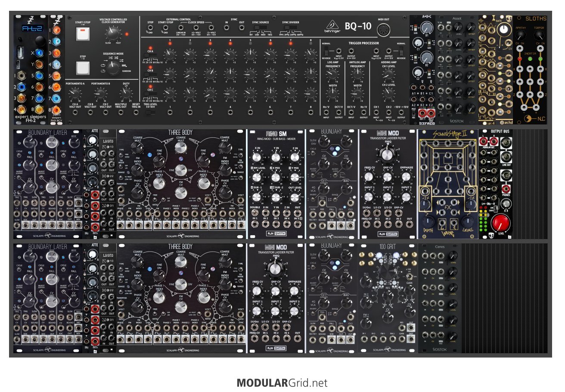Click the Portamento B knob on BQ-10
Image resolution: width=565 pixels, height=392 pixels.
click(x=100, y=93)
